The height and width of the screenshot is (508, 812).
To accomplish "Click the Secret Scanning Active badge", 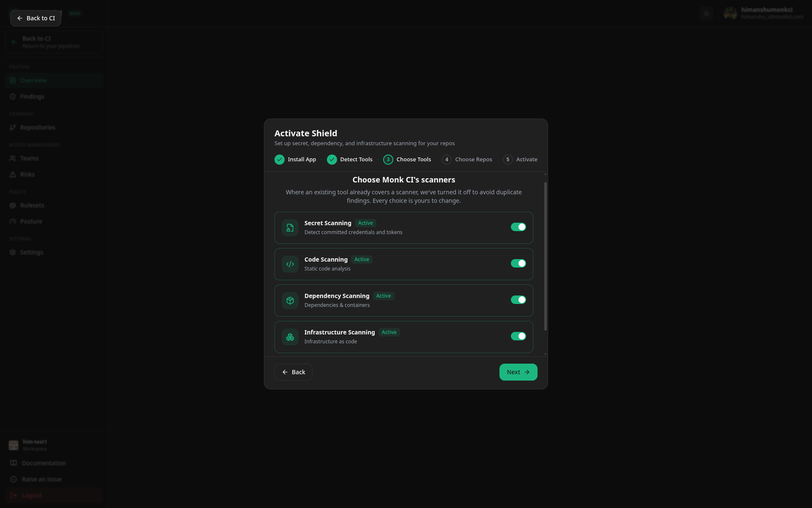I will click(x=365, y=223).
